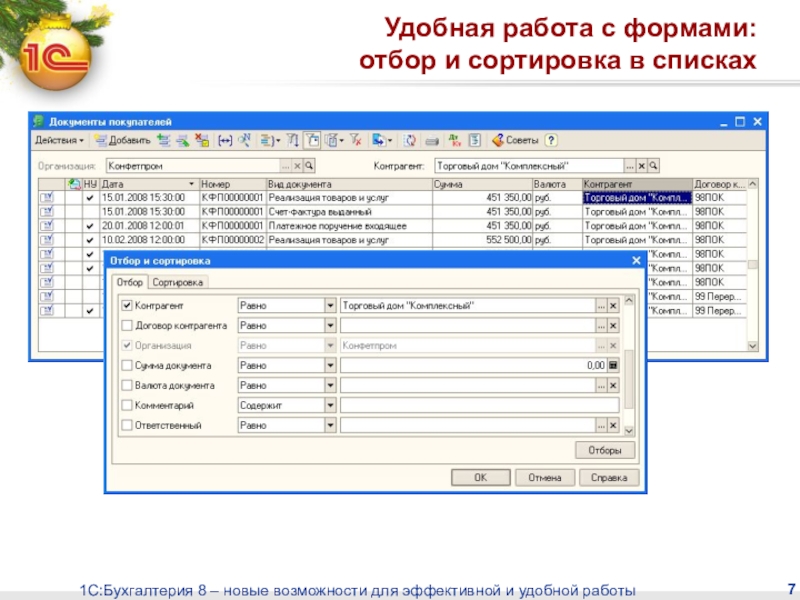Click highlighted filter by current value icon
The image size is (800, 600).
click(x=312, y=140)
